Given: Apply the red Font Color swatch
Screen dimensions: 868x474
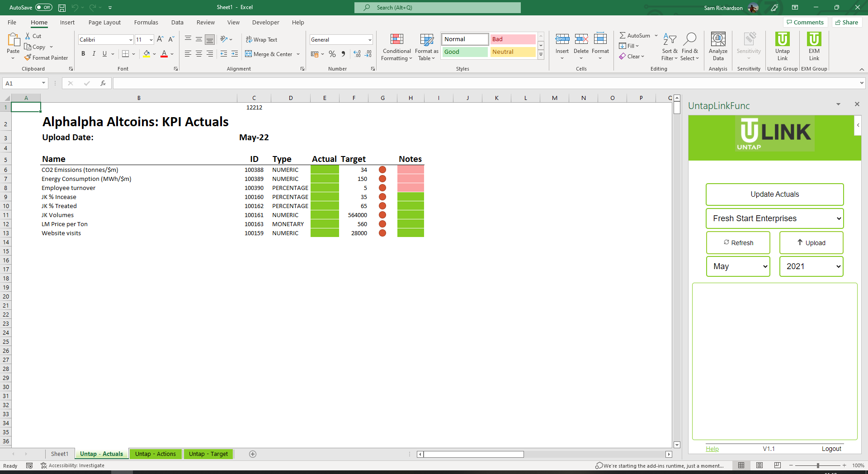Looking at the screenshot, I should 164,54.
